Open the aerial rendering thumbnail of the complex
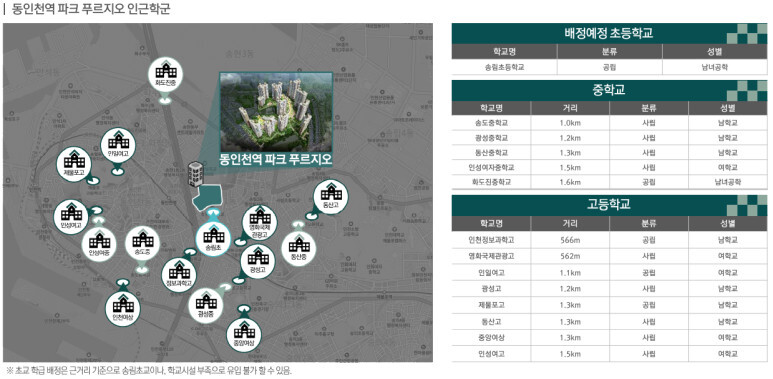Viewport: 773px width, 379px height. coord(276,112)
